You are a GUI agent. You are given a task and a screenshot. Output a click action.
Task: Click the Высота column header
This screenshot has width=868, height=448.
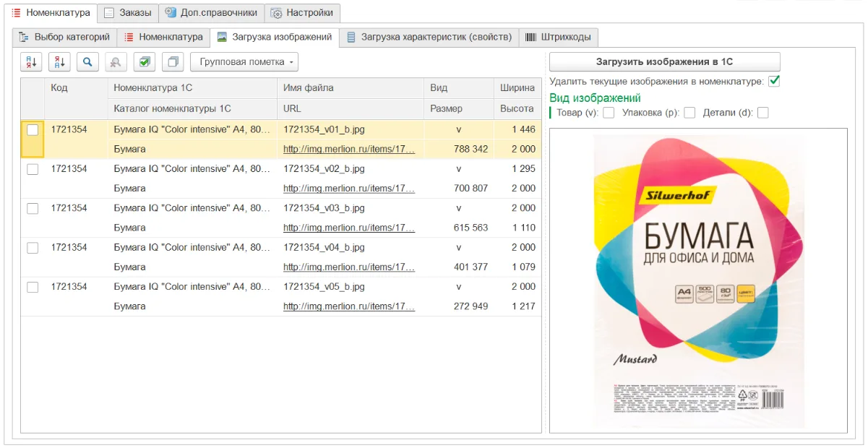(x=517, y=108)
